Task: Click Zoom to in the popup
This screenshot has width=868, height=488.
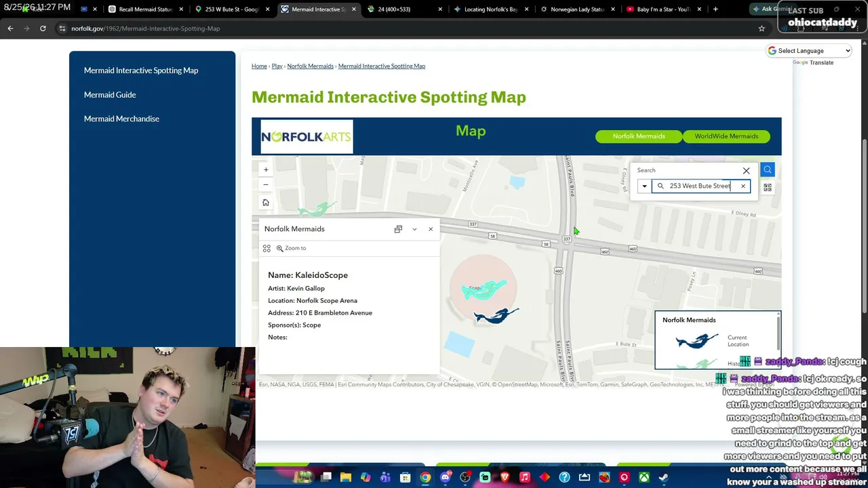Action: 291,248
